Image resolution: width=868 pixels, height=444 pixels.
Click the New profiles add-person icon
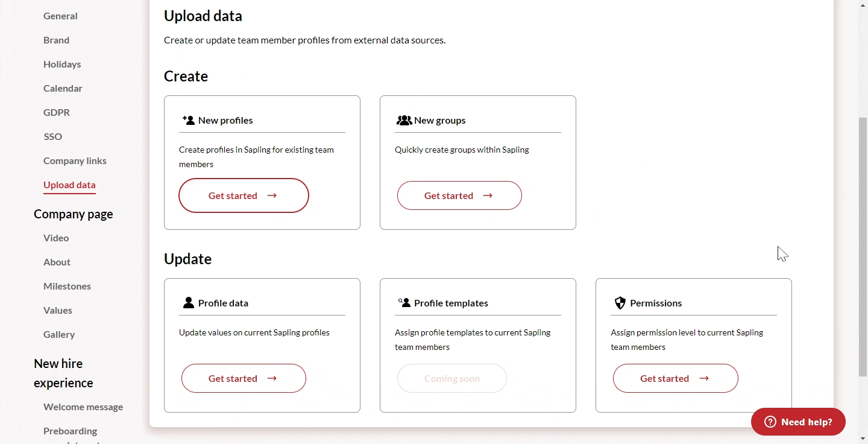189,120
